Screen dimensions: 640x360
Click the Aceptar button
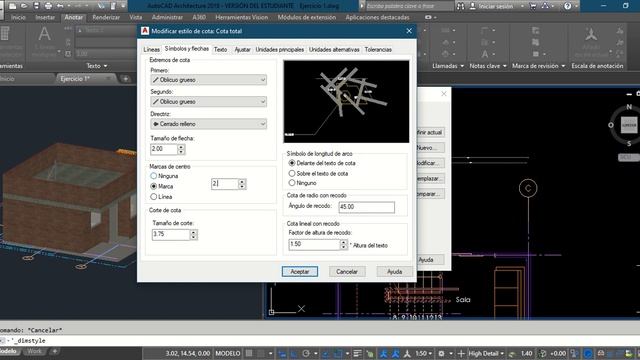coord(300,271)
